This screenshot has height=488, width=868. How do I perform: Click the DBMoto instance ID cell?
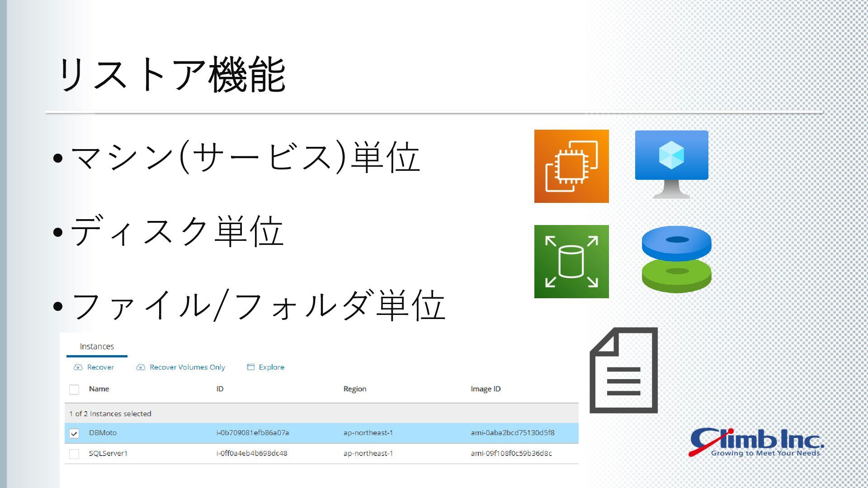tap(252, 433)
